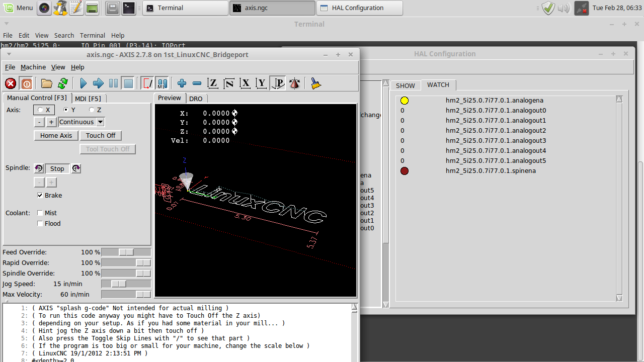Zoom out the preview with minus icon
The height and width of the screenshot is (362, 644).
(x=197, y=83)
